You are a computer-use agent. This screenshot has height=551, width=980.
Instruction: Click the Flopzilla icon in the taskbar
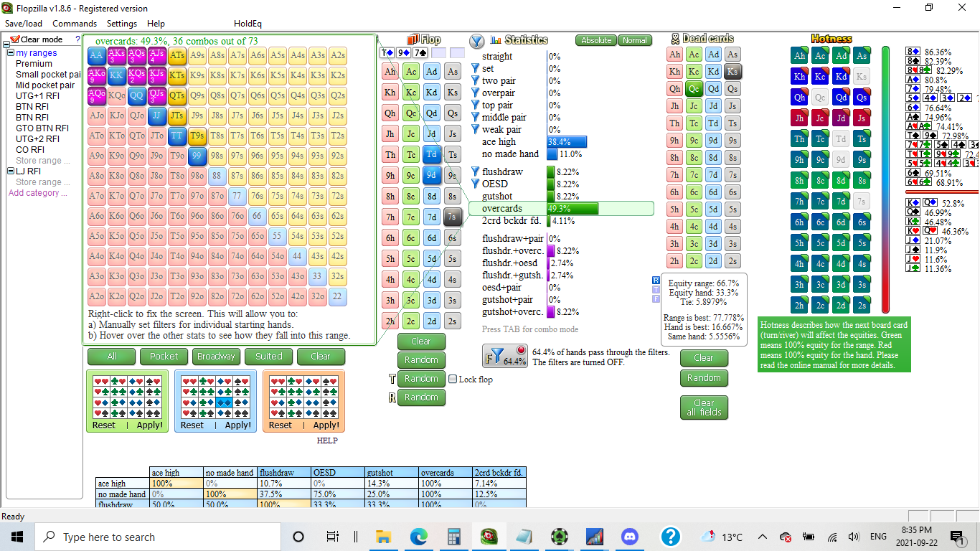(x=489, y=537)
